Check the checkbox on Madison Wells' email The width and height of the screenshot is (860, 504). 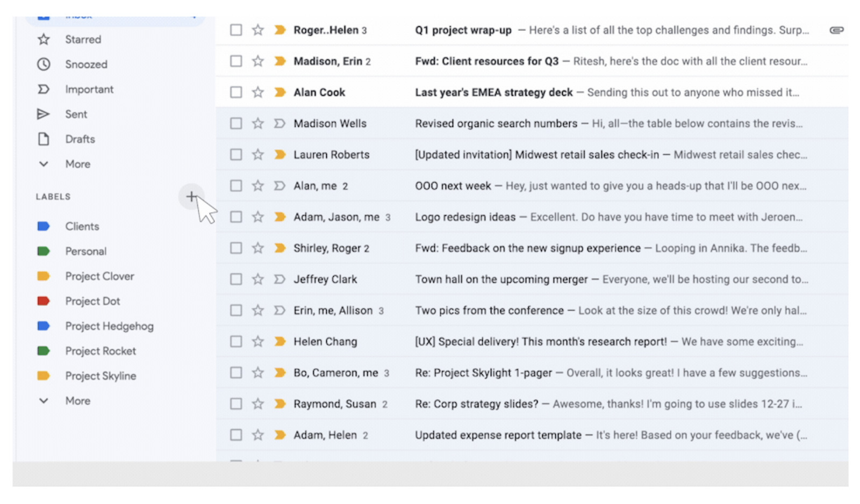coord(236,123)
